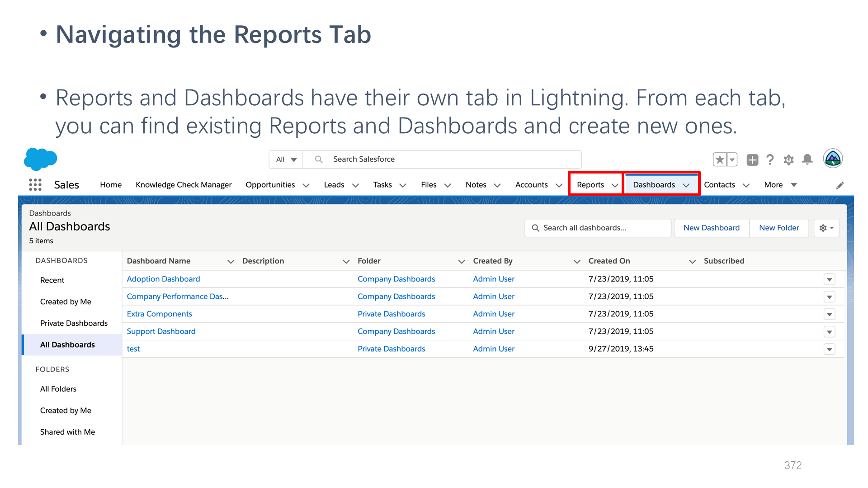Image resolution: width=868 pixels, height=488 pixels.
Task: Go to the Home tab
Action: pyautogui.click(x=111, y=185)
